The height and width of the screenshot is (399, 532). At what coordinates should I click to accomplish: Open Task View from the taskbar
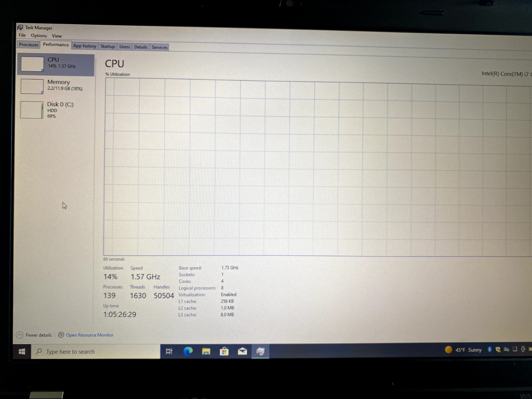(x=169, y=351)
